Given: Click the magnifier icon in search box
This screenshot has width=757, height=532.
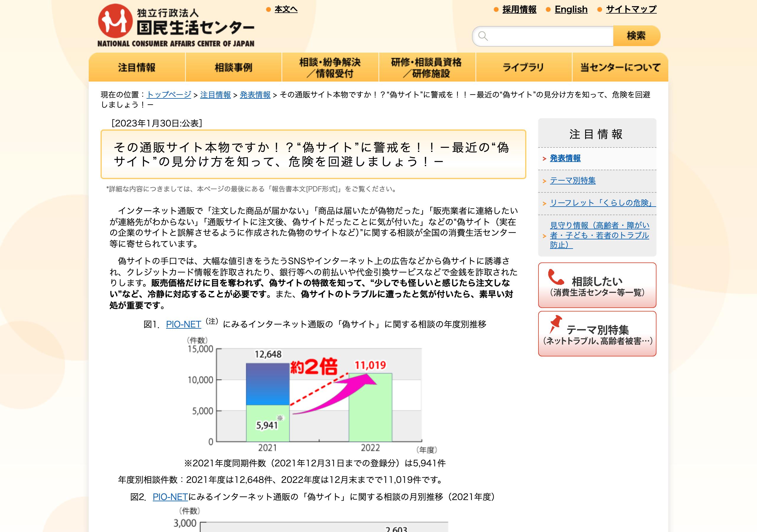Looking at the screenshot, I should (483, 36).
